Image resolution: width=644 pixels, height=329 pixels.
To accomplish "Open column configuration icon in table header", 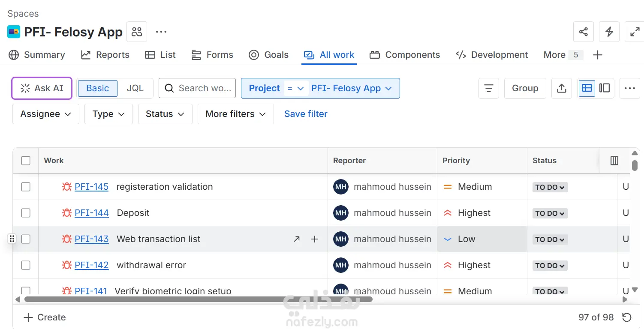I will click(614, 161).
